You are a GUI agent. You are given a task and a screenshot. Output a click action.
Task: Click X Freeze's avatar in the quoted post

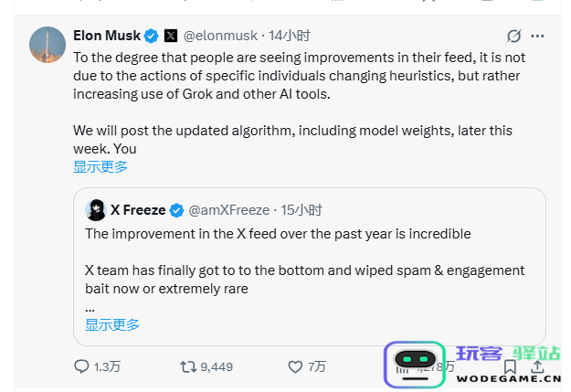(95, 210)
